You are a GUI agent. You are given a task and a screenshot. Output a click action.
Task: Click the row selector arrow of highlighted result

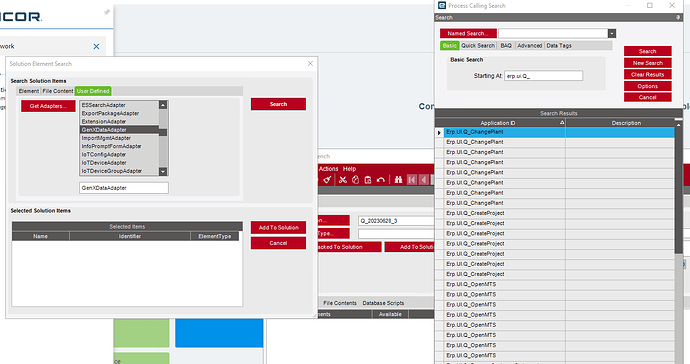[439, 132]
